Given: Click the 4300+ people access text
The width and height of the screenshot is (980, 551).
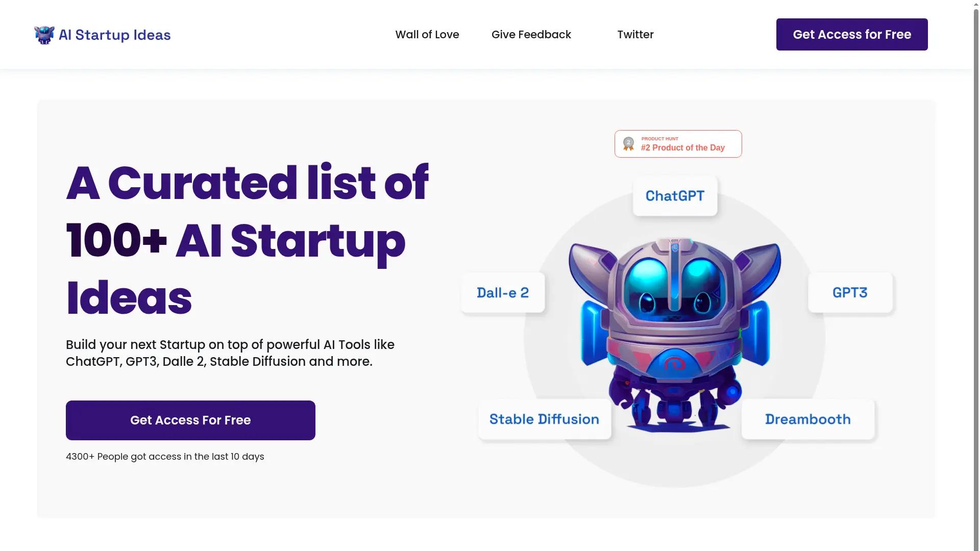Looking at the screenshot, I should (165, 456).
